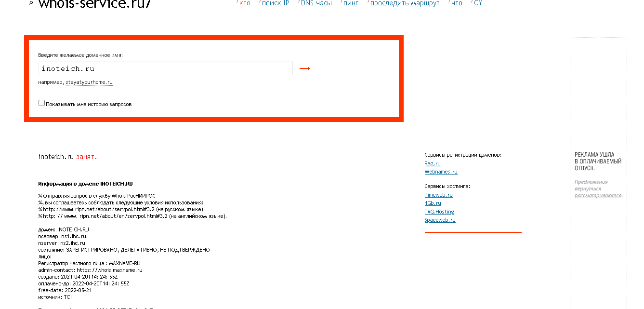644x309 pixels.
Task: Open the 'DNS часы' navigation item
Action: [315, 3]
